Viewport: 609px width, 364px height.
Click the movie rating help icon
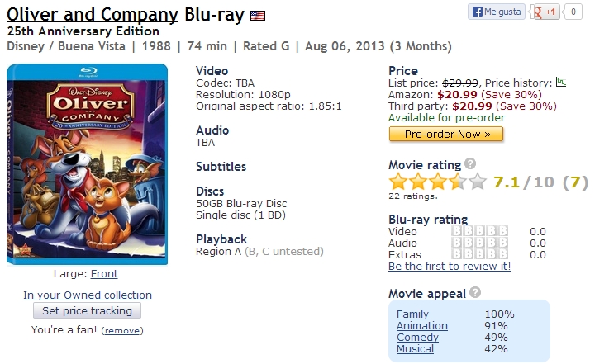pos(470,164)
